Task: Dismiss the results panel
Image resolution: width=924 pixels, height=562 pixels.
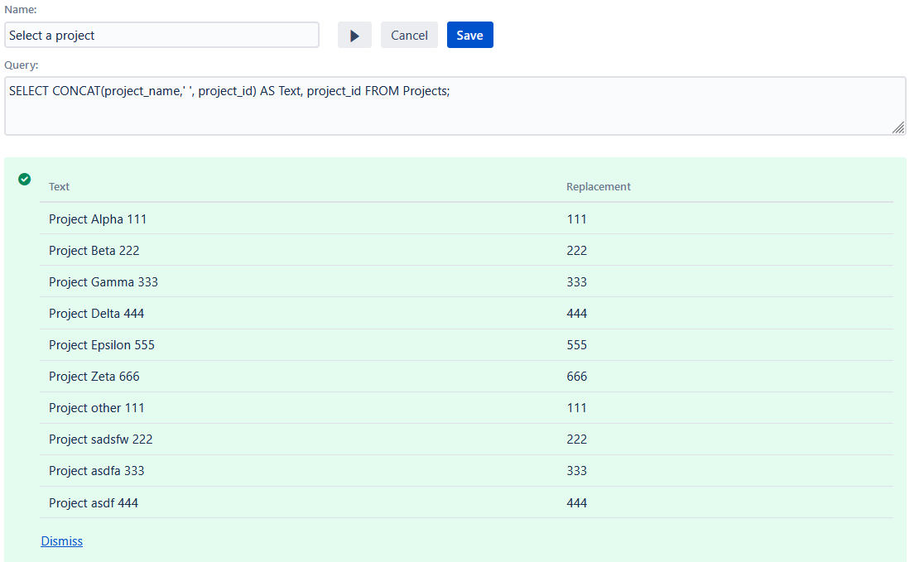Action: 61,541
